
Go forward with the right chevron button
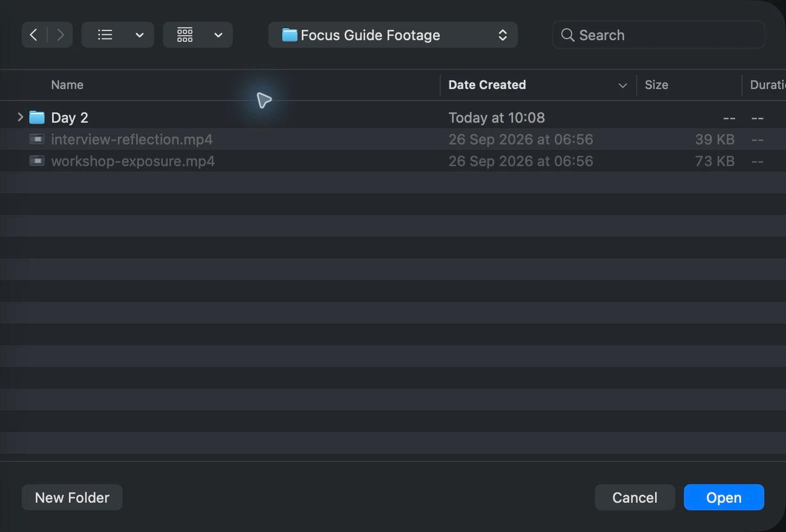[x=60, y=35]
